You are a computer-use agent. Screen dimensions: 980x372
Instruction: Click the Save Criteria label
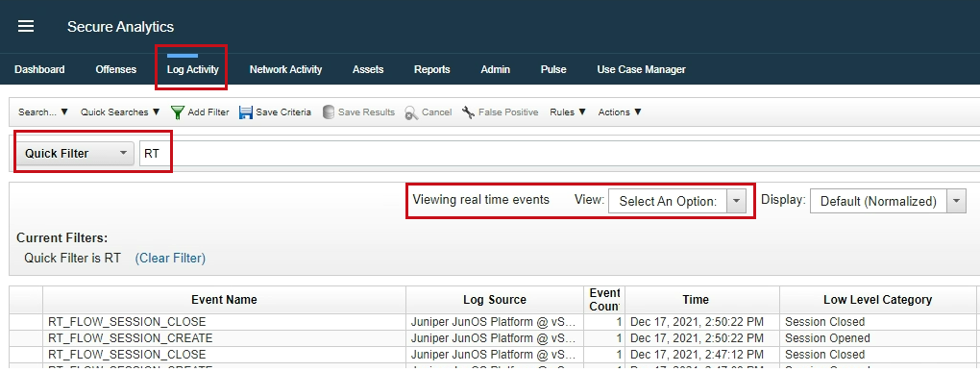283,112
